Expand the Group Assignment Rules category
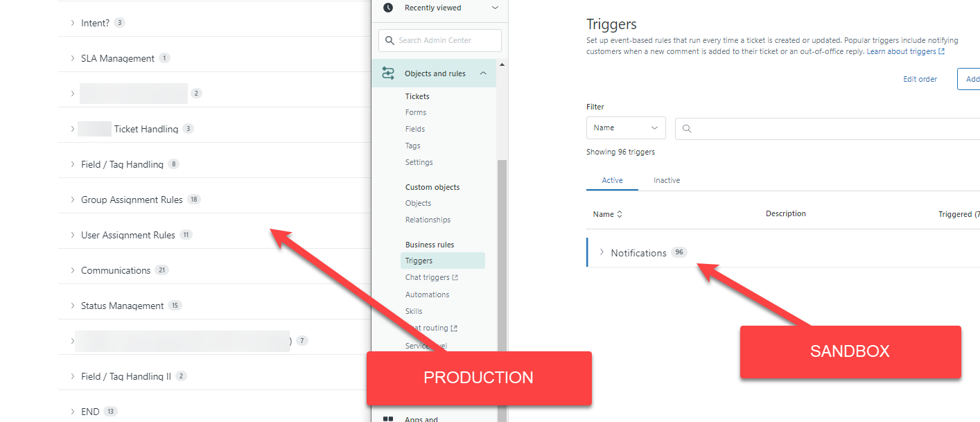This screenshot has height=422, width=980. (72, 200)
